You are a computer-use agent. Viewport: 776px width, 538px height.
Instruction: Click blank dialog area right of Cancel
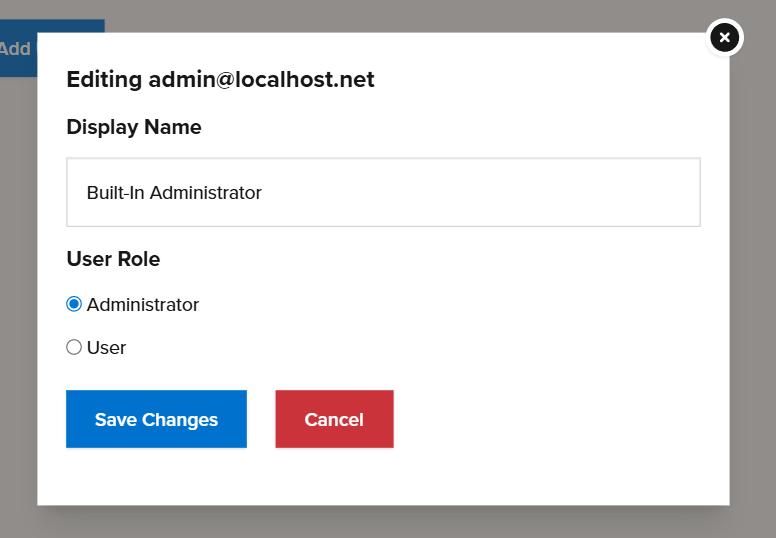[560, 419]
